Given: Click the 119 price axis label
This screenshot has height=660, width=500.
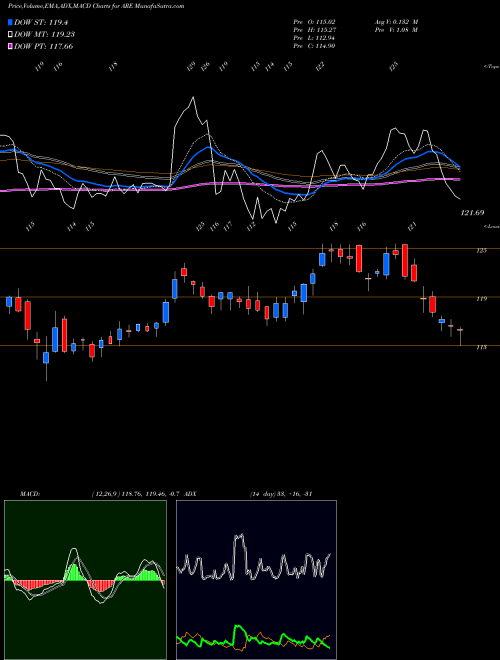Looking at the screenshot, I should pos(481,299).
